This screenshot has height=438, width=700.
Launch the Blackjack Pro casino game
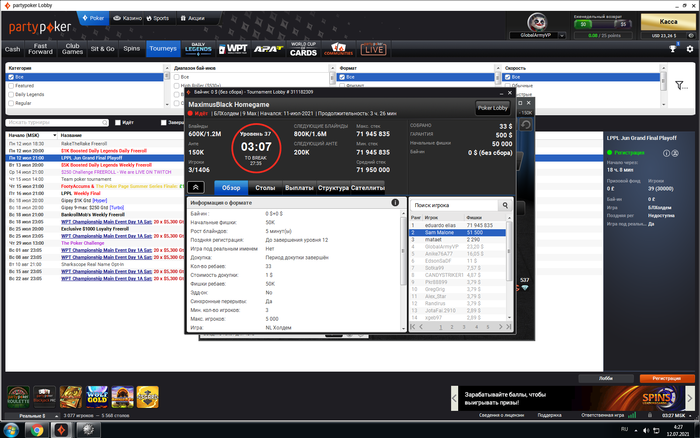(45, 396)
